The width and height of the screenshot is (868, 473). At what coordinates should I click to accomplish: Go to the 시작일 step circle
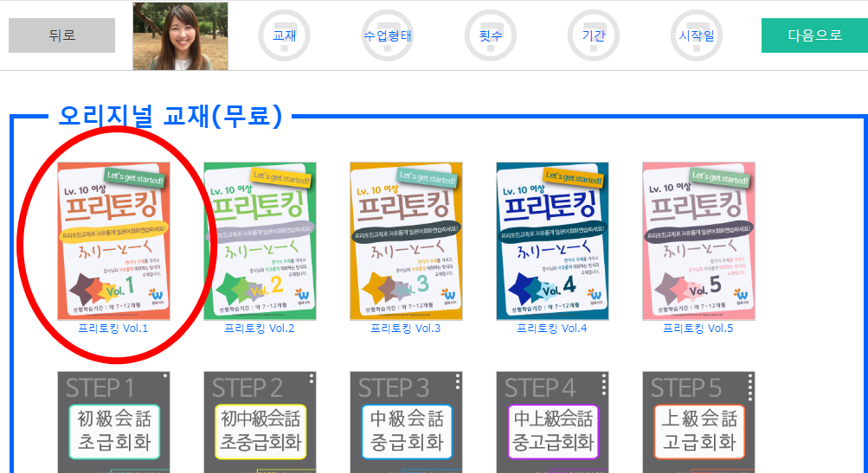point(697,35)
